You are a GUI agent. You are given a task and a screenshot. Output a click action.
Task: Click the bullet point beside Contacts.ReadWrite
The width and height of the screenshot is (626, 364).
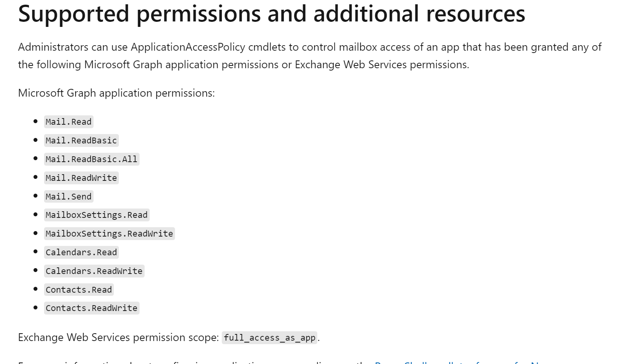pyautogui.click(x=35, y=308)
